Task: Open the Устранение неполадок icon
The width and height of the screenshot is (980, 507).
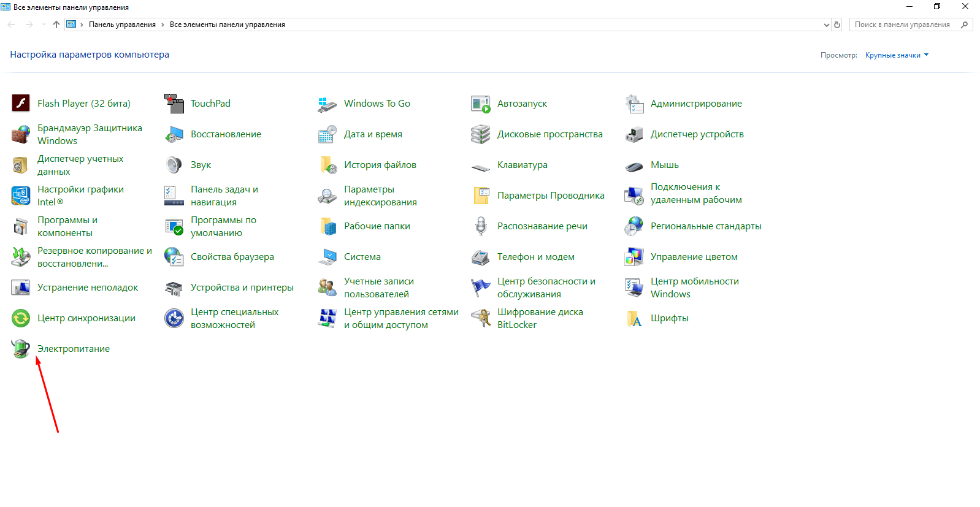Action: 21,288
